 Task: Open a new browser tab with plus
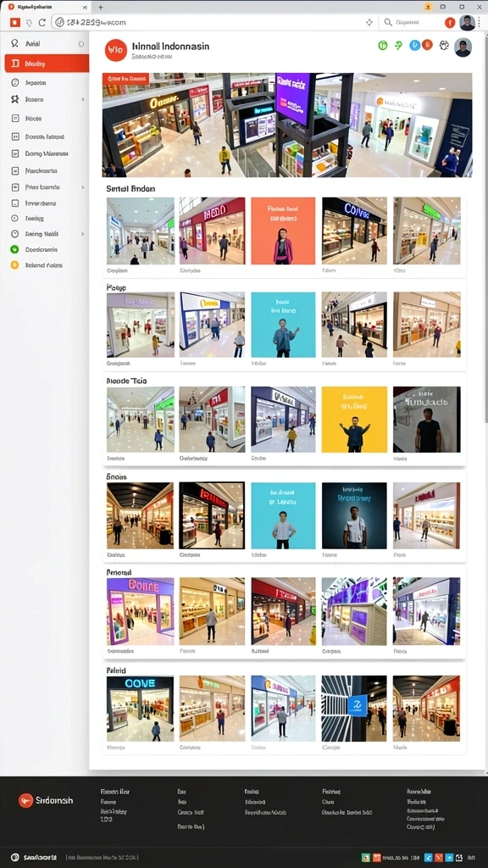[x=101, y=7]
